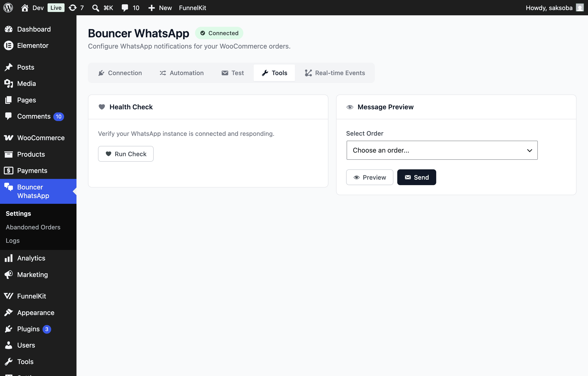This screenshot has width=588, height=376.
Task: Switch to the Connection tab
Action: [x=120, y=73]
